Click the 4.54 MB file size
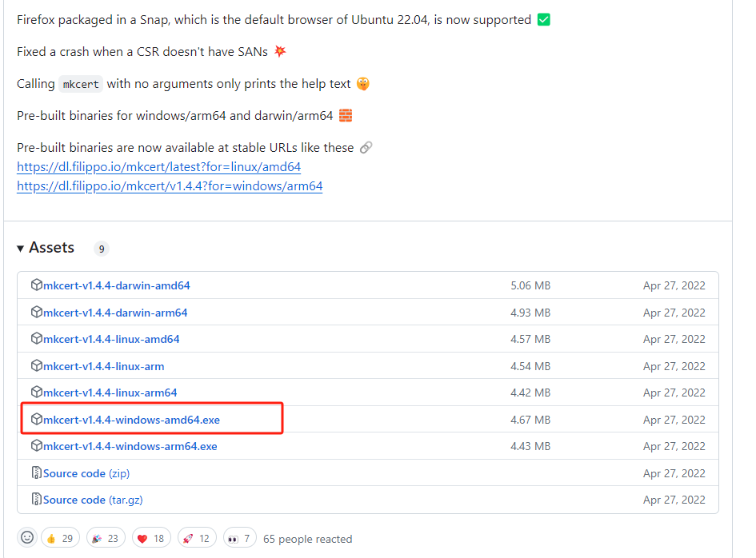Screen dimensions: 756x558 pyautogui.click(x=530, y=366)
